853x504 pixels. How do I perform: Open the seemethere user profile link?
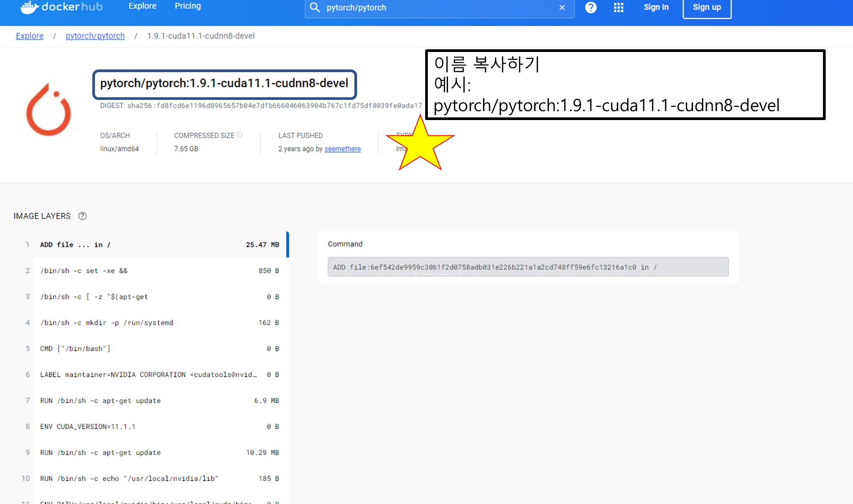click(342, 149)
